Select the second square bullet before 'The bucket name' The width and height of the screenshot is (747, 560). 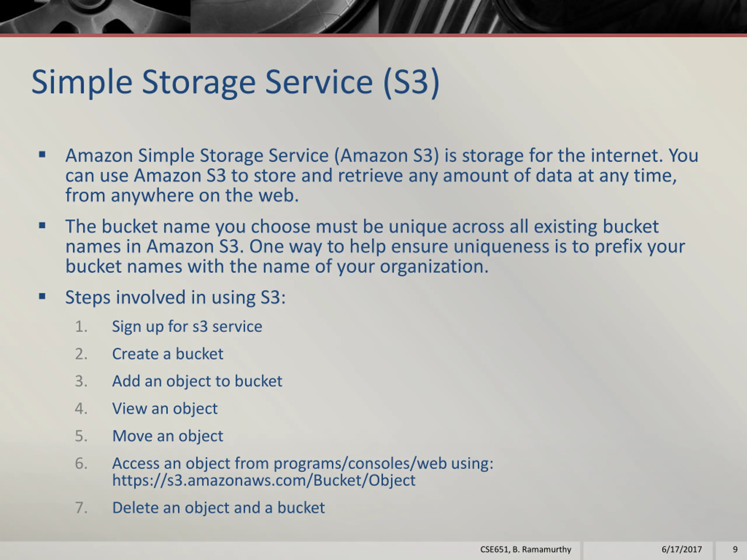point(42,225)
